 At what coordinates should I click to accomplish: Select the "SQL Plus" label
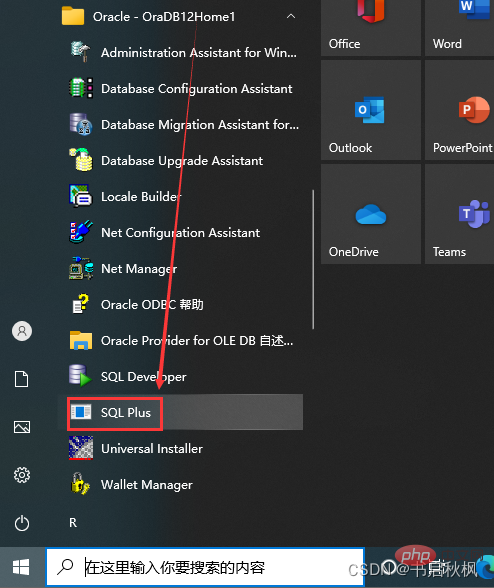click(126, 412)
